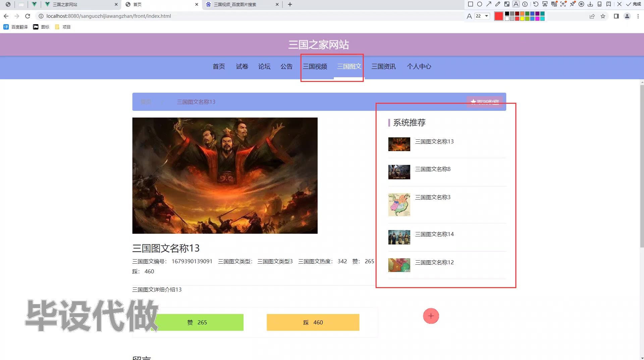Open the 个人中心 navigation item
This screenshot has width=644, height=360.
tap(419, 66)
